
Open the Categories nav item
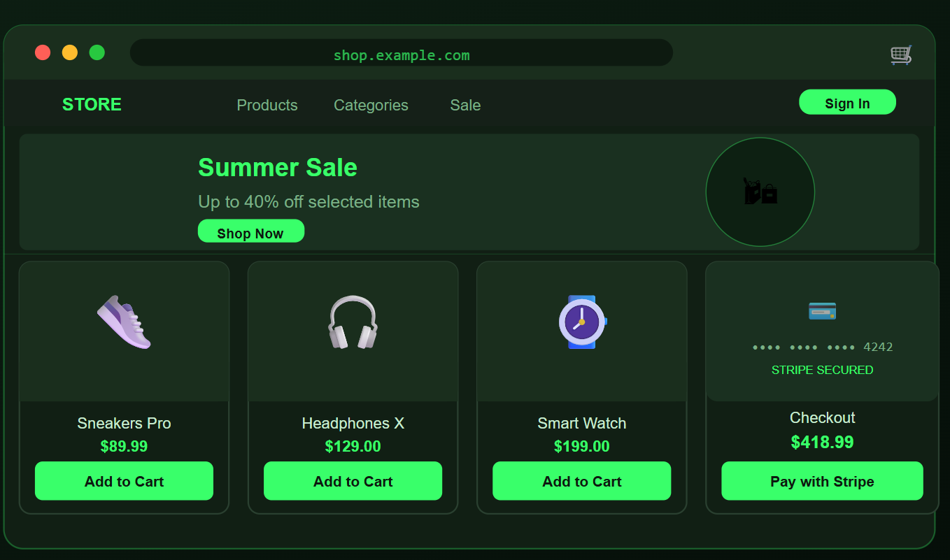point(371,105)
